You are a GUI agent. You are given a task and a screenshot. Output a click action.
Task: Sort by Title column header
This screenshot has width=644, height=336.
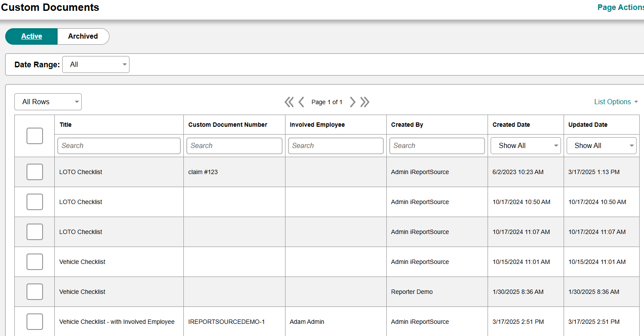coord(66,125)
